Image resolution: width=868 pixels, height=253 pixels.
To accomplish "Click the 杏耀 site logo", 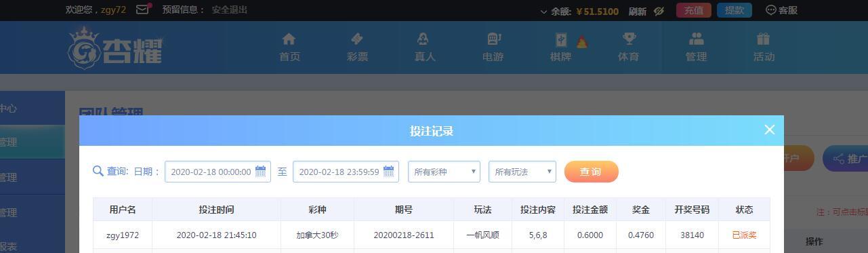I will tap(115, 47).
